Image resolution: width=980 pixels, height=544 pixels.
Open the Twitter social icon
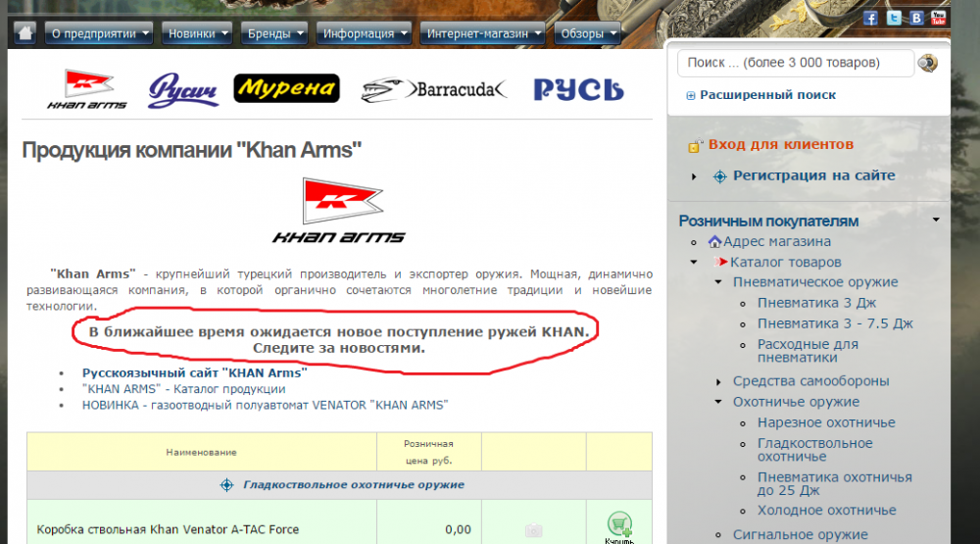click(x=894, y=18)
